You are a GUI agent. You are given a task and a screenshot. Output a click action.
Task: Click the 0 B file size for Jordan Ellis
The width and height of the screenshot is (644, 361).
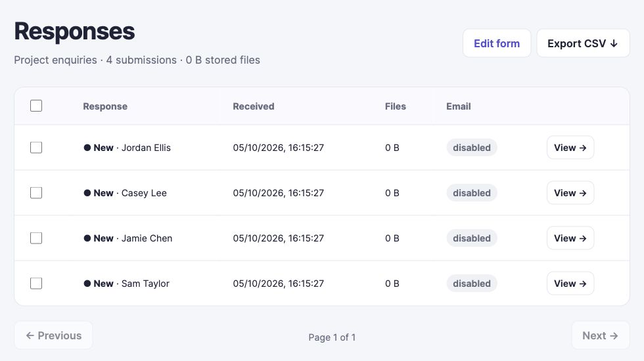point(392,148)
